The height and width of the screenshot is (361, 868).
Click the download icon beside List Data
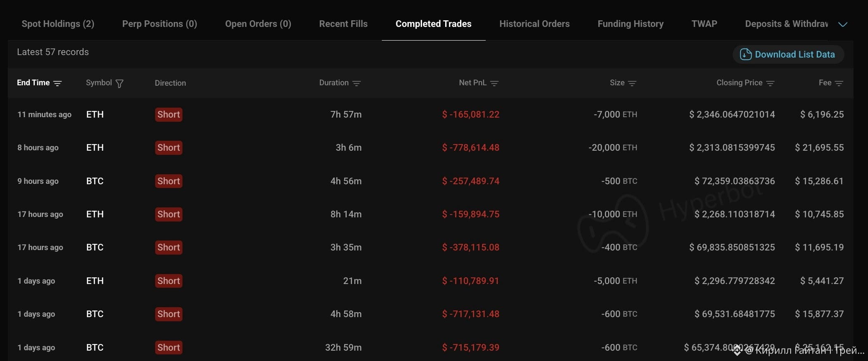(x=746, y=54)
